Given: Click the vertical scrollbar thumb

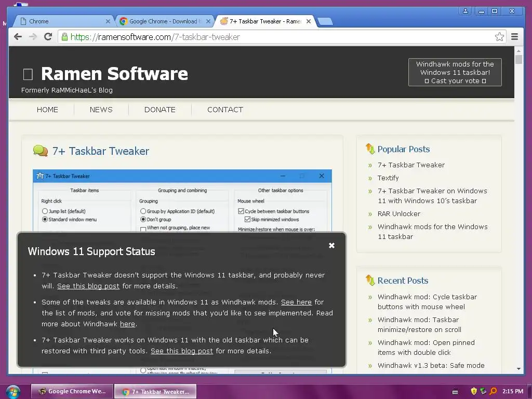Looking at the screenshot, I should coord(518,59).
